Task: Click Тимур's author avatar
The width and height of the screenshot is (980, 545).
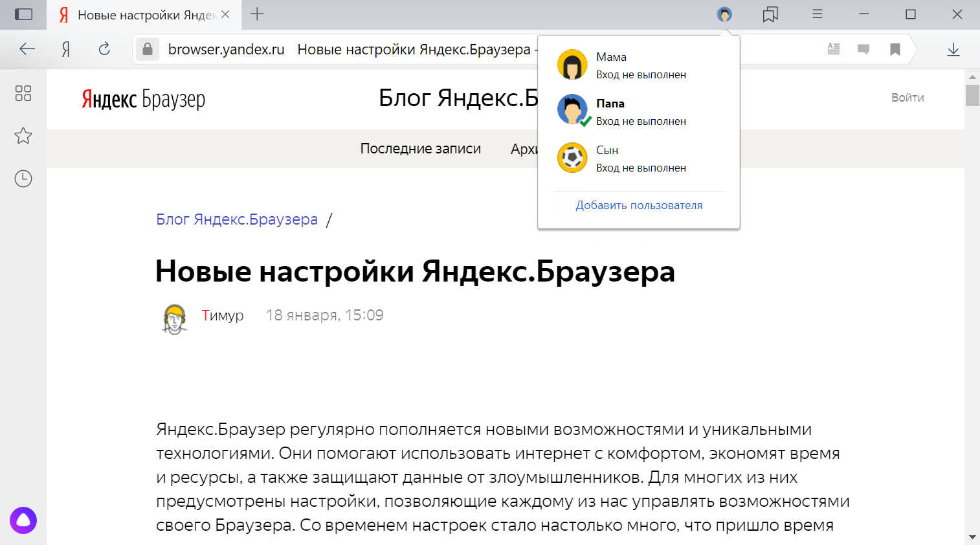Action: click(x=174, y=318)
